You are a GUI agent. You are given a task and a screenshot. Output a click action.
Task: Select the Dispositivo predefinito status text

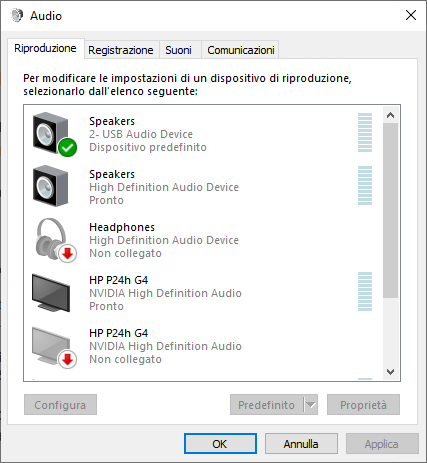(x=148, y=147)
